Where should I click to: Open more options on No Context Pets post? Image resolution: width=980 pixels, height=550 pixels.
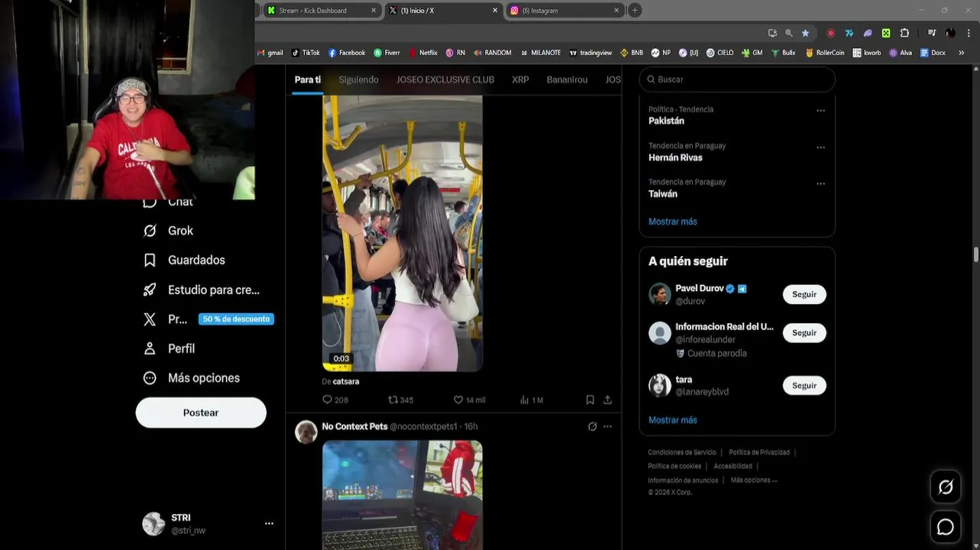607,426
